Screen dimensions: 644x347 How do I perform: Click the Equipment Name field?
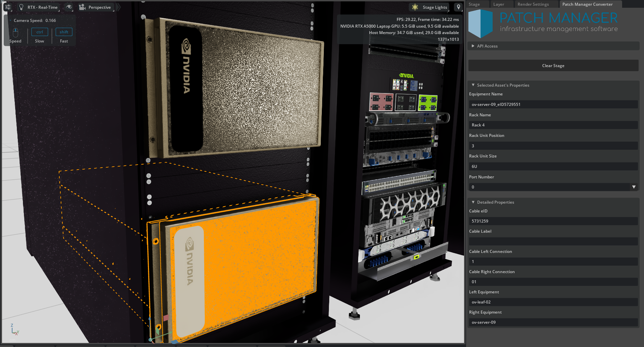[x=553, y=105]
